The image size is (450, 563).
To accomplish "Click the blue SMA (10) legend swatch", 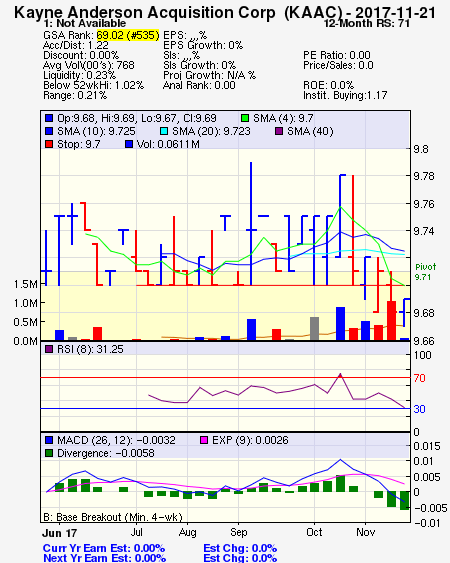I will tap(49, 131).
